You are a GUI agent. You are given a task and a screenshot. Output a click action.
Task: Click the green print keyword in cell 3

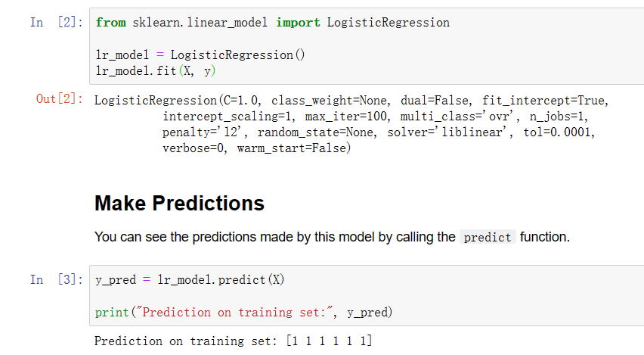(x=112, y=312)
